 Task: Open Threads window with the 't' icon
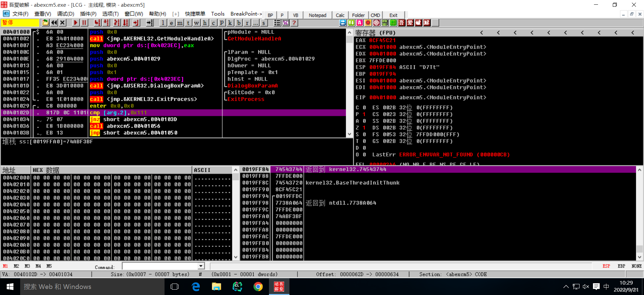tap(188, 23)
